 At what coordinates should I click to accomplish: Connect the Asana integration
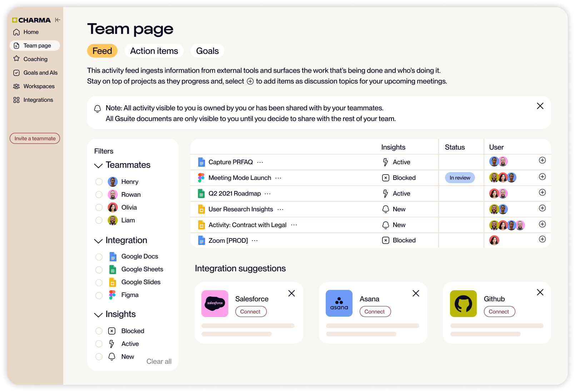(375, 312)
